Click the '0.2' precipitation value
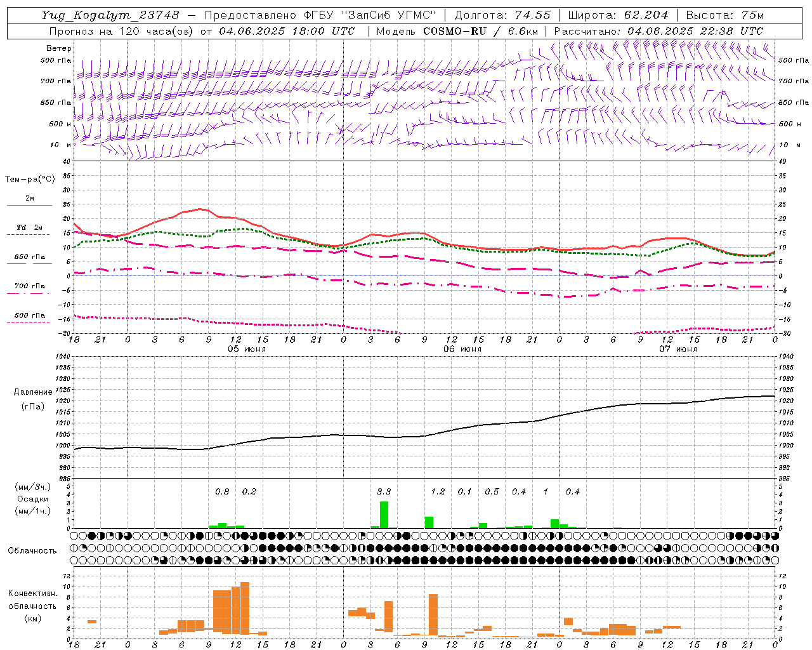The image size is (812, 650). (x=249, y=491)
